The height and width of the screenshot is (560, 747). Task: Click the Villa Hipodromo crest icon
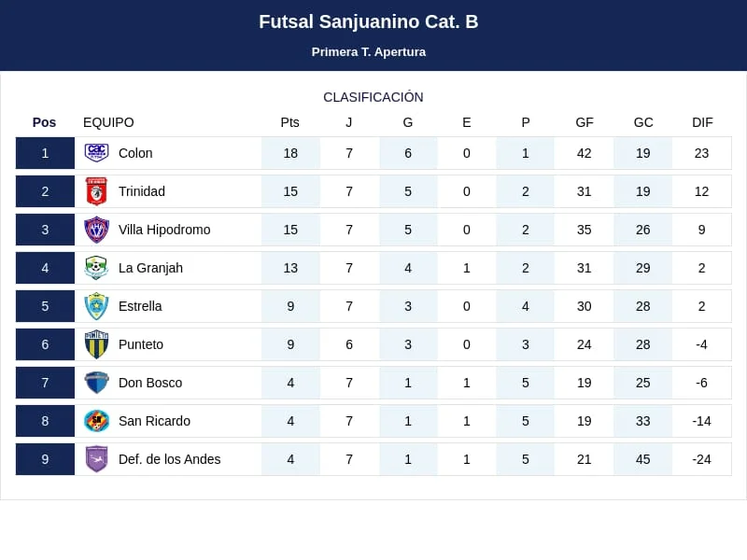[96, 230]
